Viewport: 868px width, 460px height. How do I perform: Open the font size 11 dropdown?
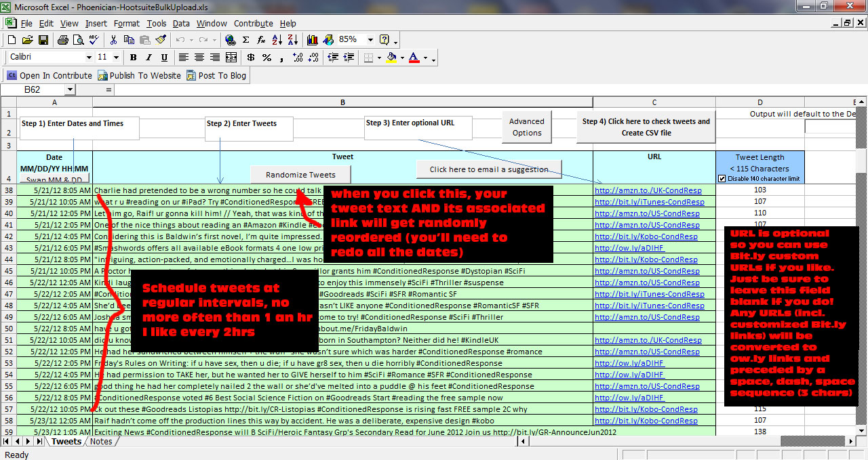[116, 58]
